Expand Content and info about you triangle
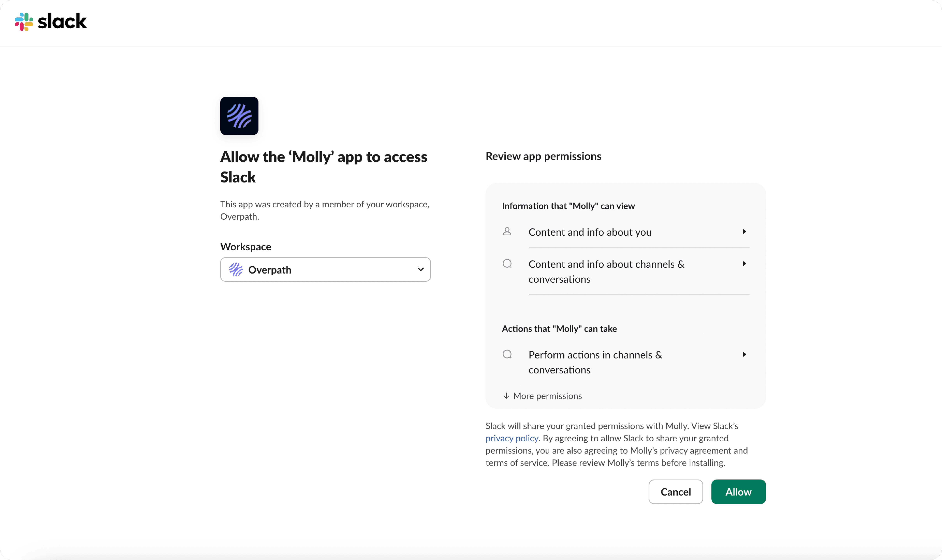 (x=744, y=231)
